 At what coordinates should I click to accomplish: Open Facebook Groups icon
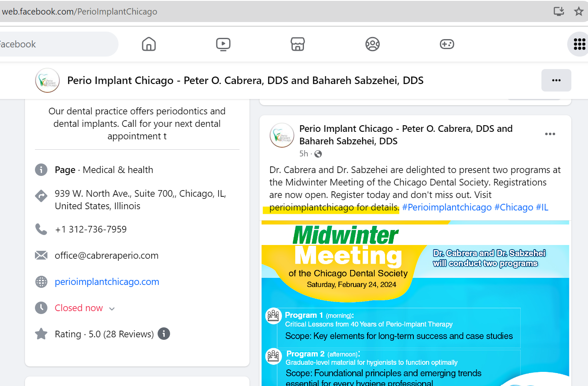[x=373, y=44]
